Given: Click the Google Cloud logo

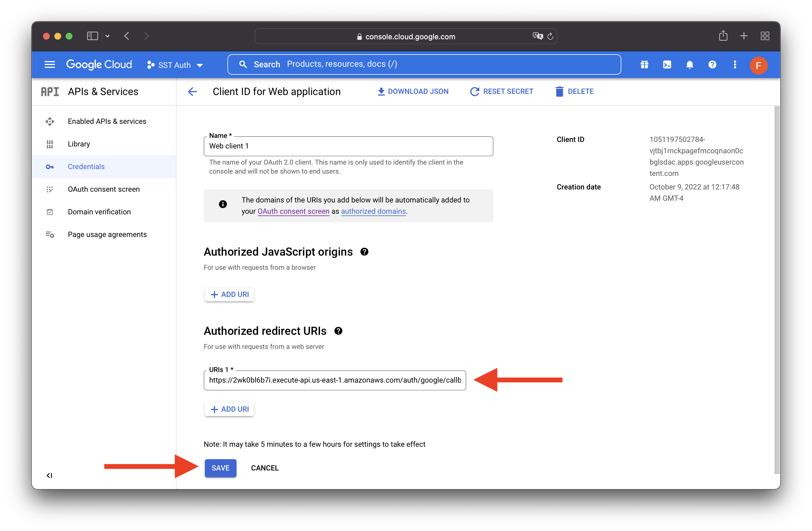Looking at the screenshot, I should click(x=99, y=64).
